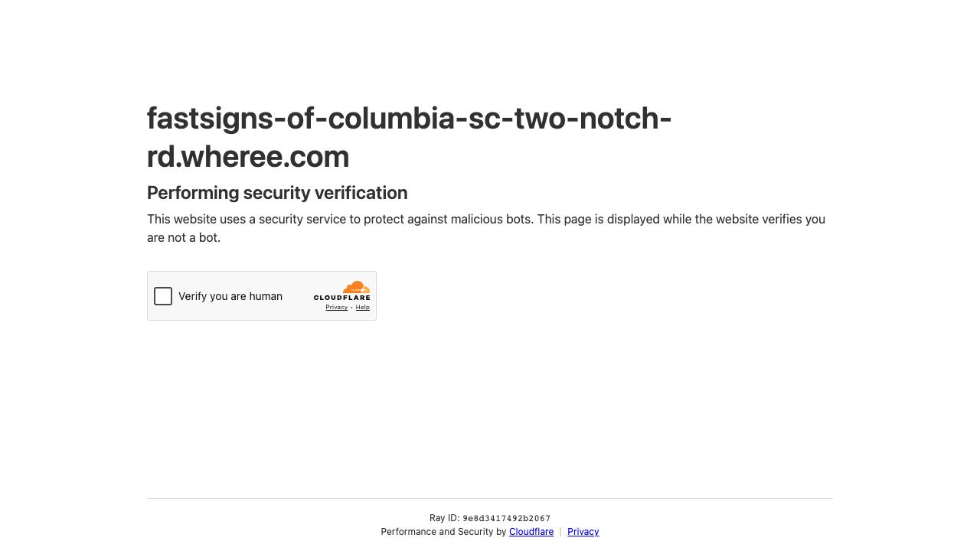Click the "are not a bot." text line

(x=184, y=238)
